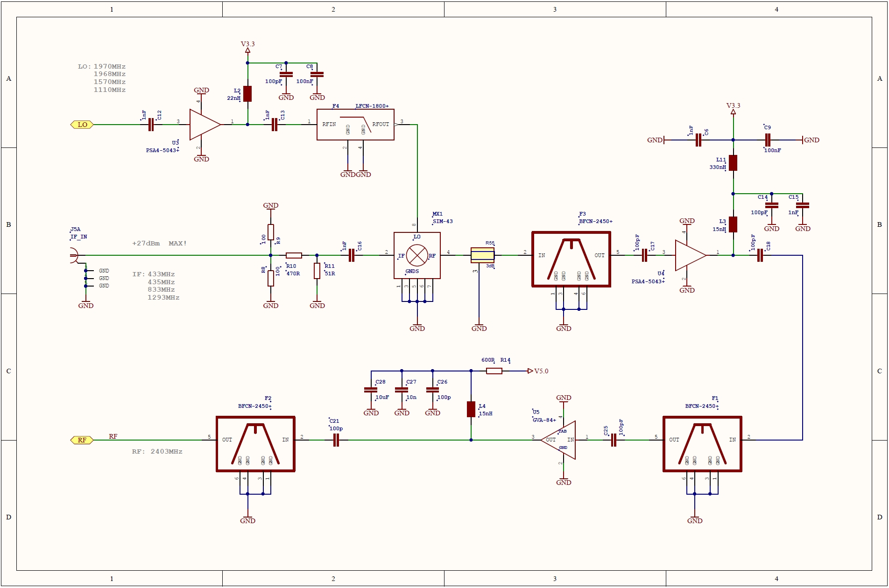Click the "+27dBm MAX!" text note

pyautogui.click(x=159, y=244)
